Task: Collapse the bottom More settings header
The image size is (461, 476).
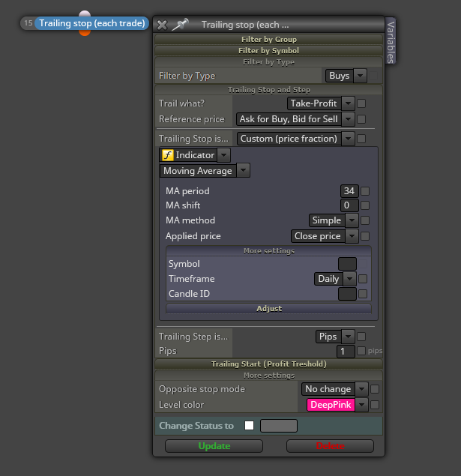Action: pos(268,376)
